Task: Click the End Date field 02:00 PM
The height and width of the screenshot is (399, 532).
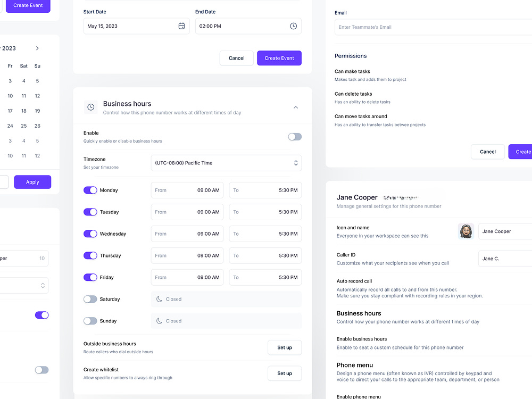Action: point(248,26)
